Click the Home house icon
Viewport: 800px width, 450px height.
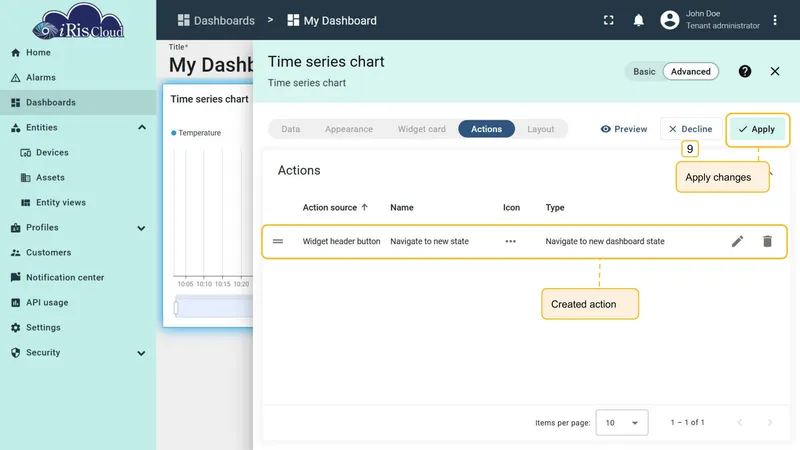[x=16, y=53]
